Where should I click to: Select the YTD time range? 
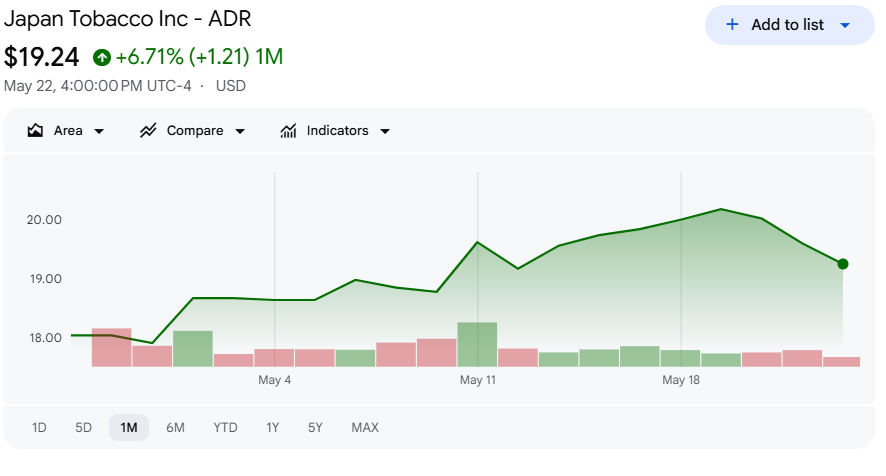tap(225, 427)
